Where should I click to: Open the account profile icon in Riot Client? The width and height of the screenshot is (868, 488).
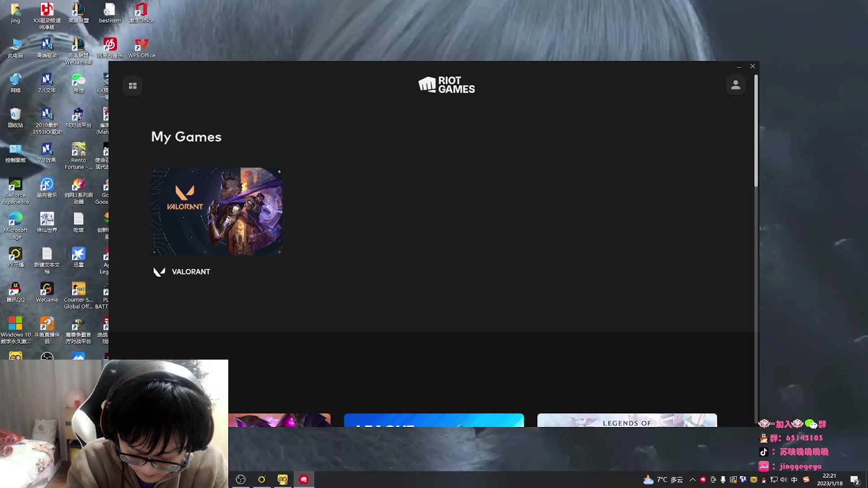tap(736, 85)
